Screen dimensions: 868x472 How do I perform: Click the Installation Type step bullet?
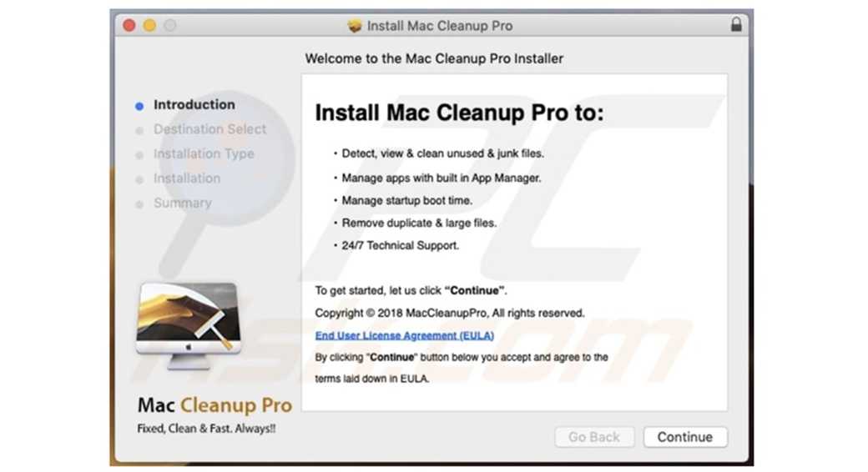pyautogui.click(x=139, y=155)
